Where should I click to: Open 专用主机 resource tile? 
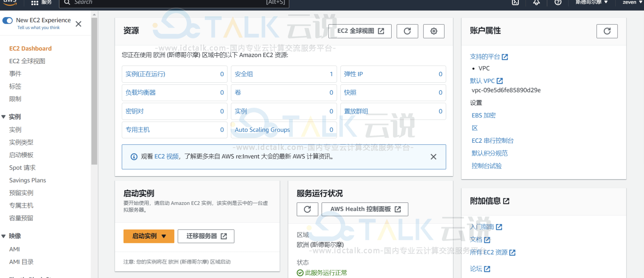(x=174, y=130)
